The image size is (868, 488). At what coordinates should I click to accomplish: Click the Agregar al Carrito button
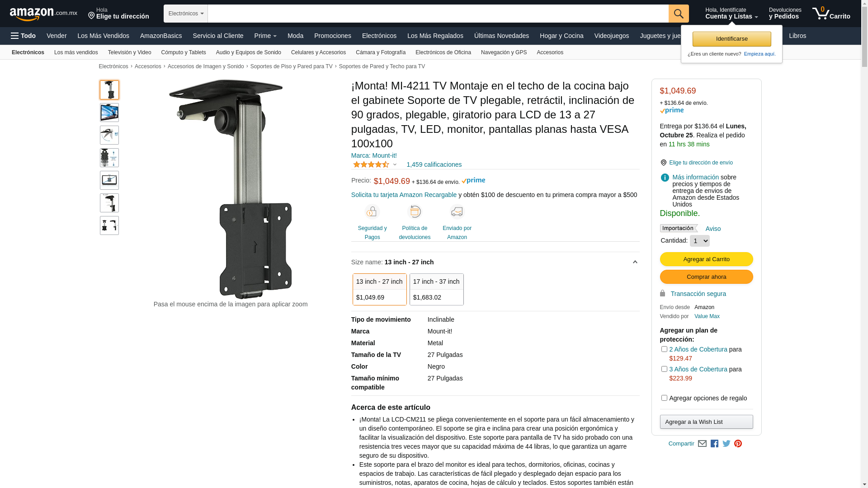[706, 259]
